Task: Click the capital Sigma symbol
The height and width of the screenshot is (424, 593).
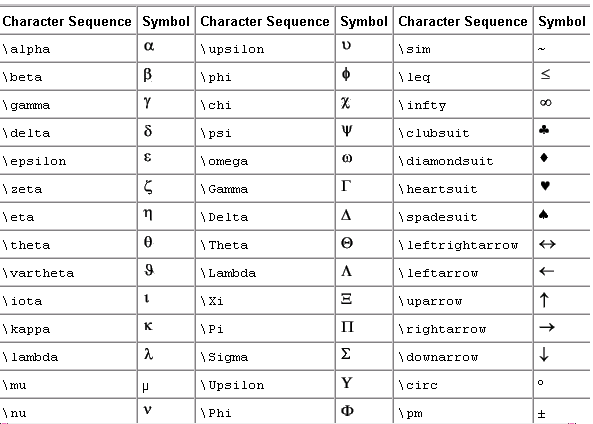Action: click(x=346, y=354)
